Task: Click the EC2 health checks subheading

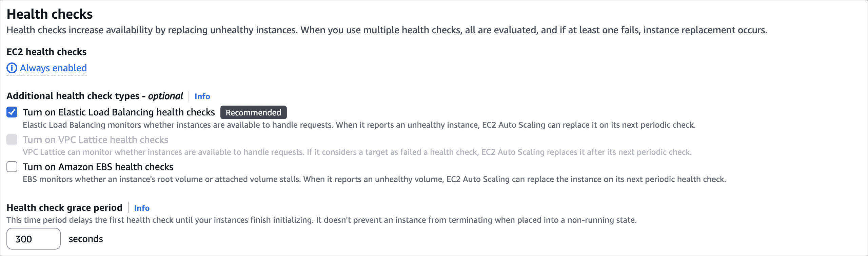Action: click(46, 52)
